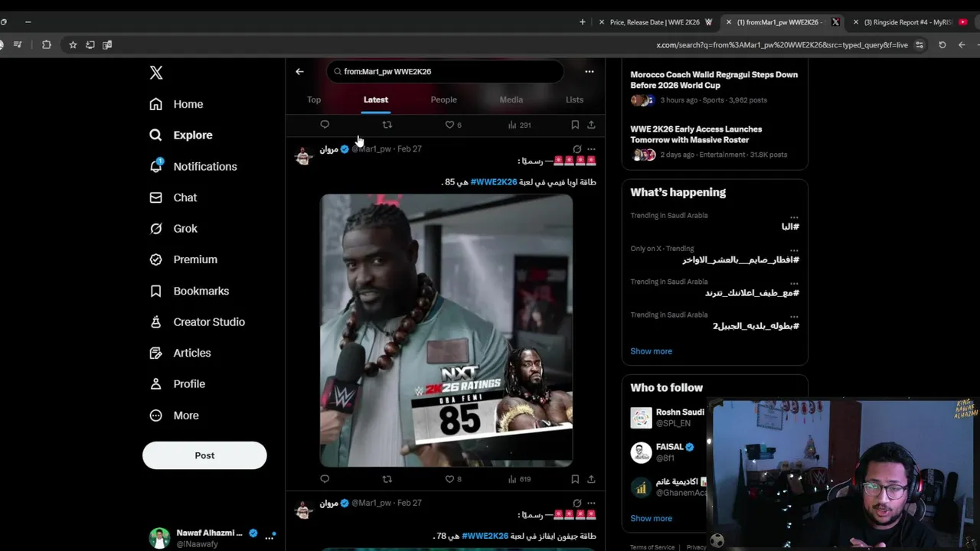Click the browser bookmark star icon

[73, 45]
